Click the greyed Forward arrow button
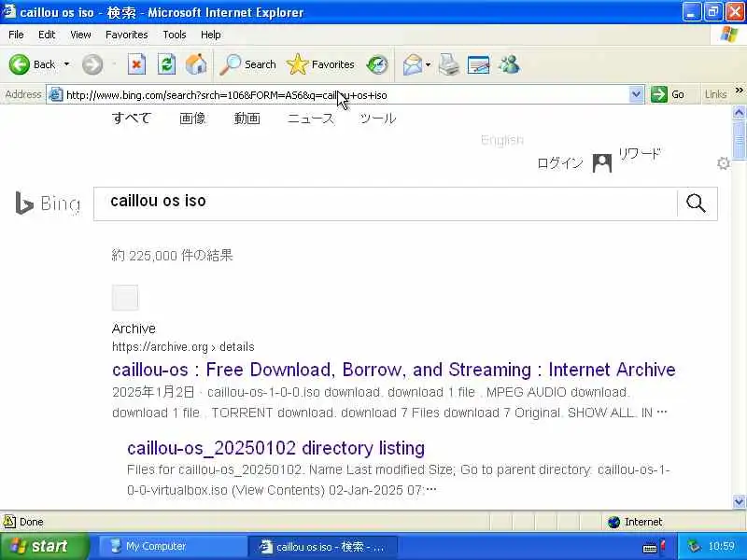The image size is (747, 560). pos(92,64)
